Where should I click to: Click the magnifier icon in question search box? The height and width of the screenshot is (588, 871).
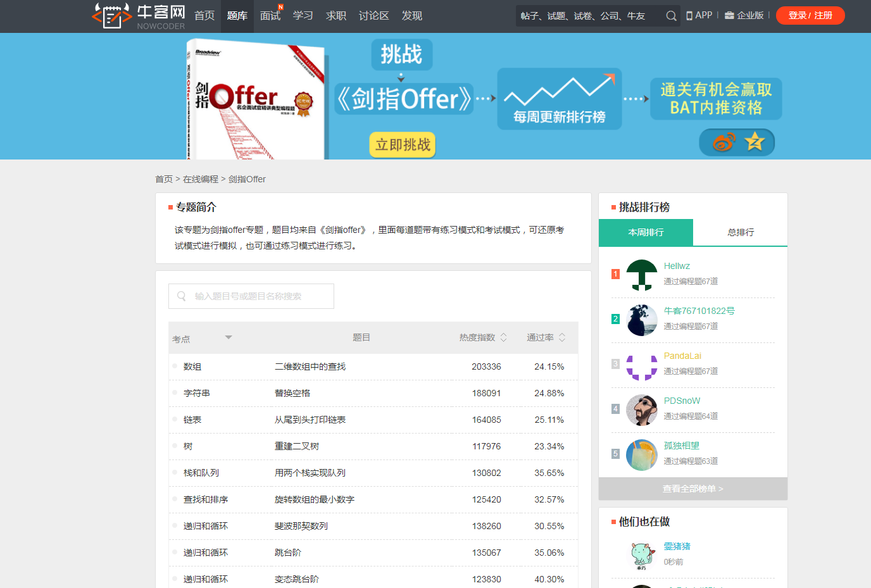point(182,296)
